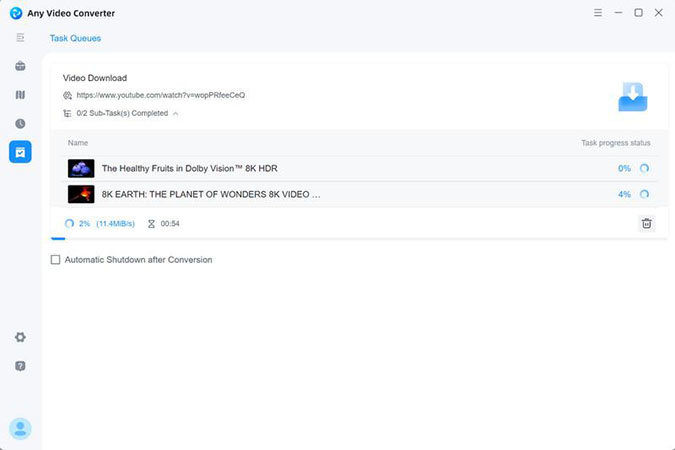
Task: Select '8K EARTH: THE PLANET OF WONDERS' row
Action: click(x=359, y=194)
